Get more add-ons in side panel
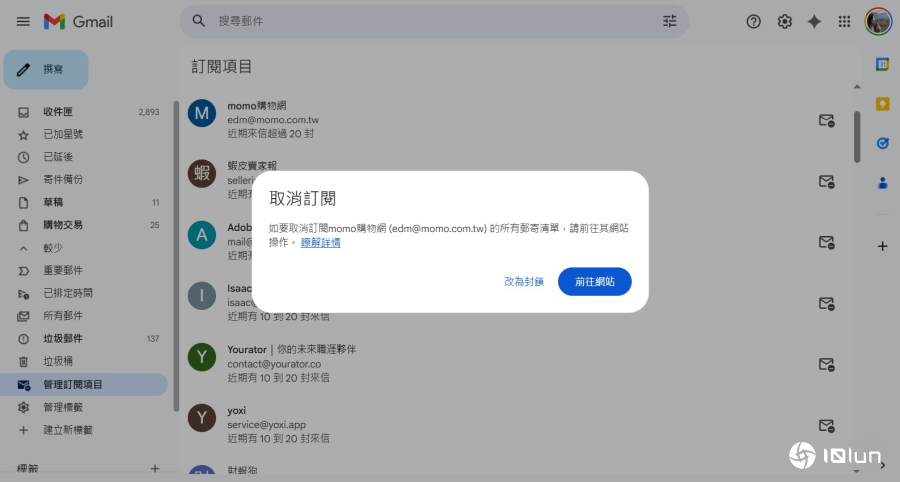 pyautogui.click(x=882, y=246)
